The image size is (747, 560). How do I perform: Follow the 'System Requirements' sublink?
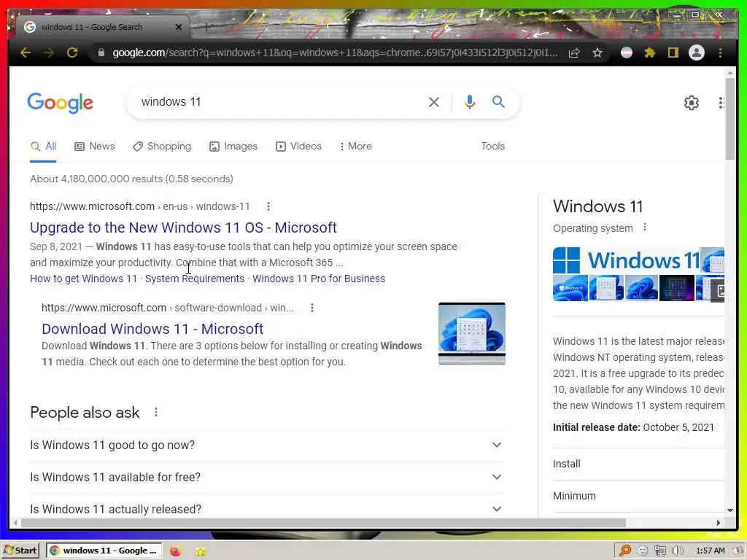click(195, 279)
